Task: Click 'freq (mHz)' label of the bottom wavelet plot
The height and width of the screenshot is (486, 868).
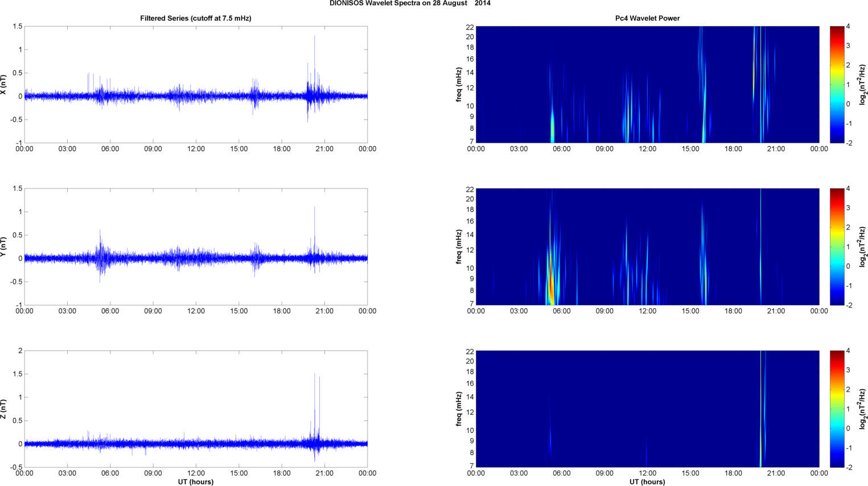Action: (459, 409)
